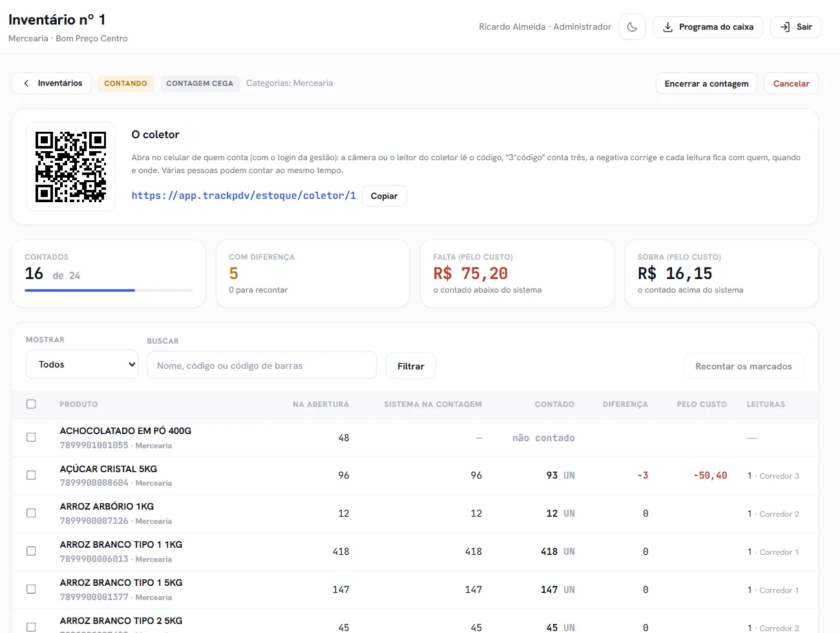Viewport: 840px width, 633px height.
Task: Apply filter with Filtrar button
Action: (x=410, y=366)
